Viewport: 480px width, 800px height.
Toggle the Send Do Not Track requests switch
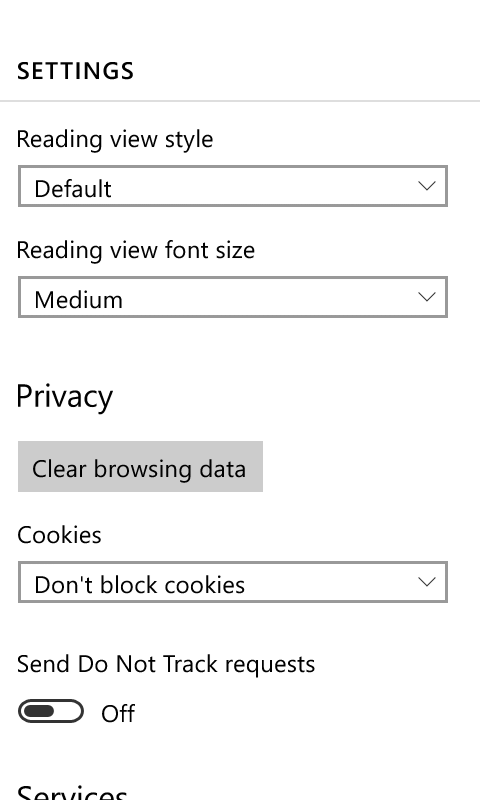point(50,711)
